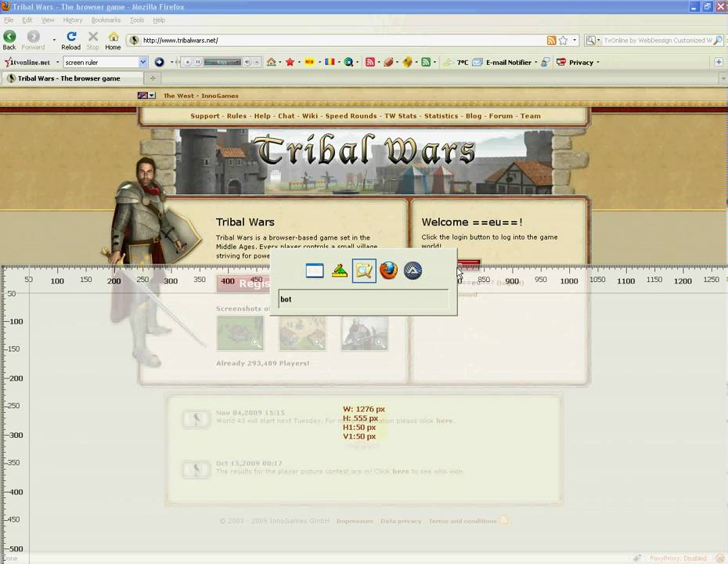Open back/forward history dropdown arrow
Screen dimensions: 728x564
(54, 41)
